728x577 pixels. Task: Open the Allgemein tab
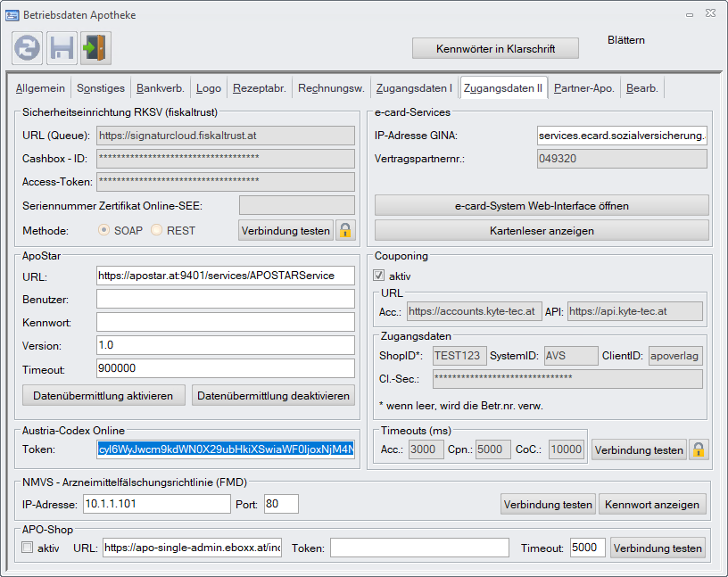40,88
